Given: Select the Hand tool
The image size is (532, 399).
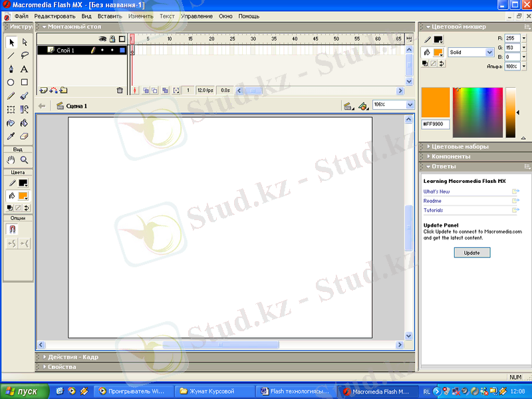Looking at the screenshot, I should 11,160.
